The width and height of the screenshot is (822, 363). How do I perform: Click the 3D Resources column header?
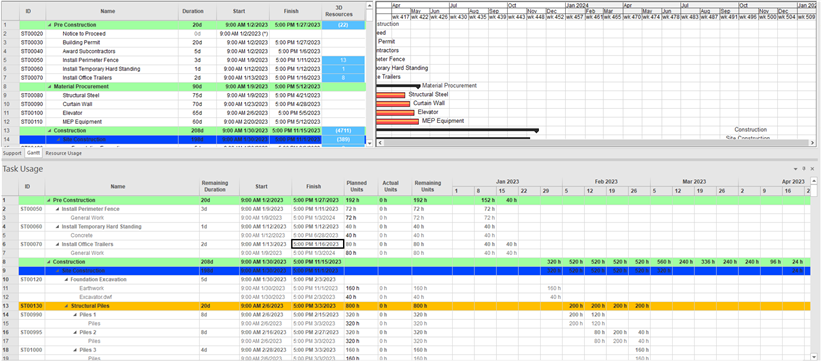[343, 11]
